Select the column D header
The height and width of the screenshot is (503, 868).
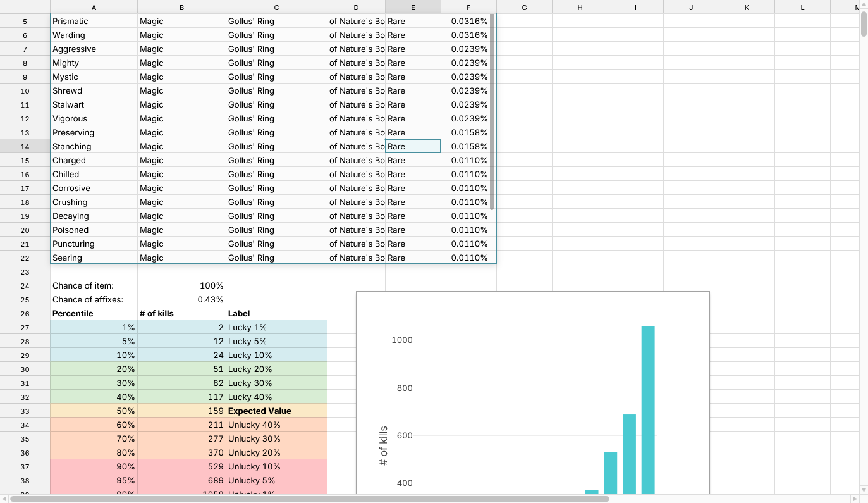(356, 7)
